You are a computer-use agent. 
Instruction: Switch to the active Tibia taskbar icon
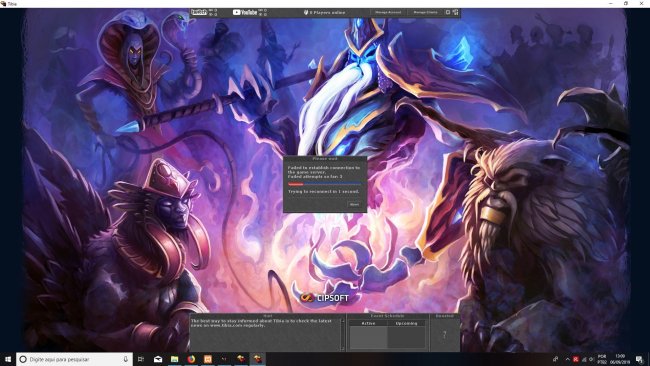257,359
